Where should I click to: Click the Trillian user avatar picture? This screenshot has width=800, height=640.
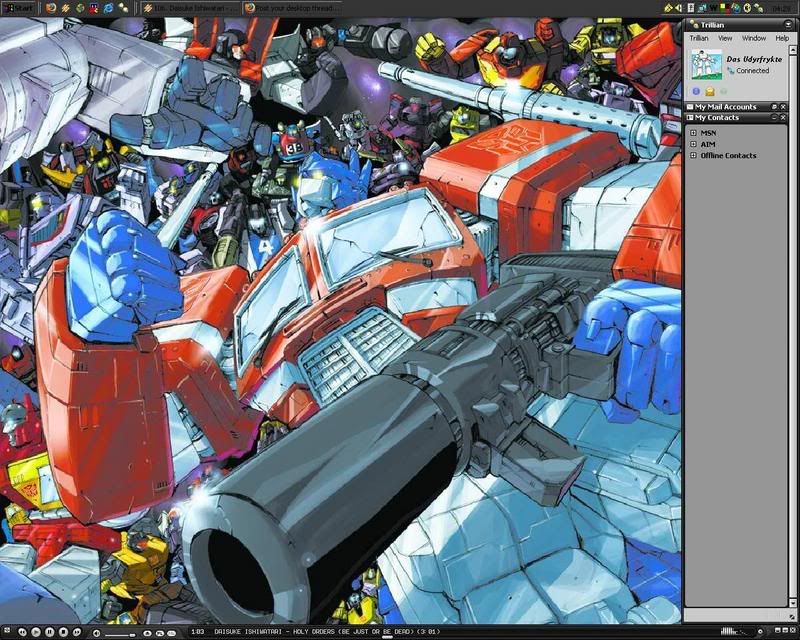[x=708, y=65]
